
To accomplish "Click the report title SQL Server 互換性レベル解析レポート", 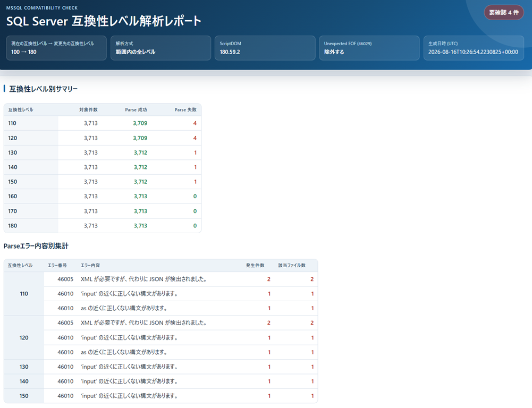I will click(104, 21).
